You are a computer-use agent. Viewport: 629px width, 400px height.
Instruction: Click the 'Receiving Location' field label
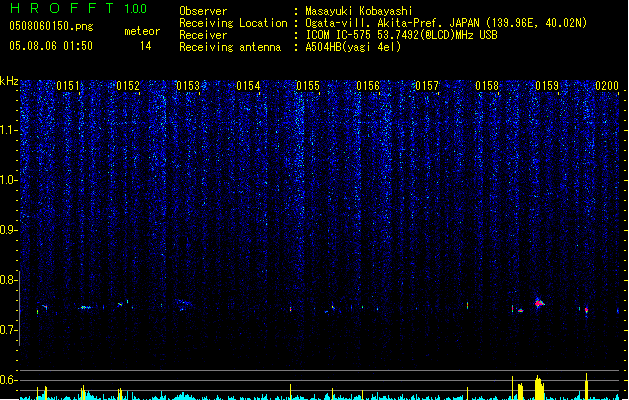[233, 23]
